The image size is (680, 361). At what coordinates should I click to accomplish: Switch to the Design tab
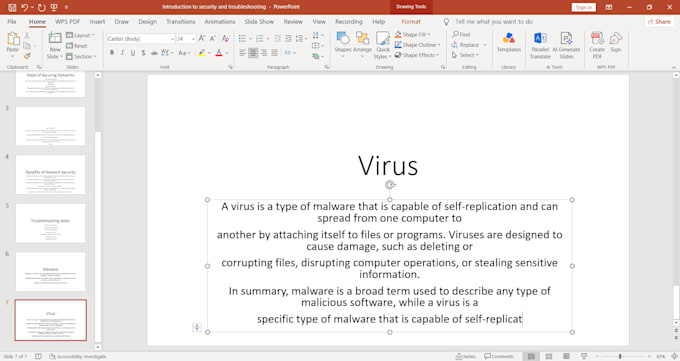pyautogui.click(x=147, y=21)
